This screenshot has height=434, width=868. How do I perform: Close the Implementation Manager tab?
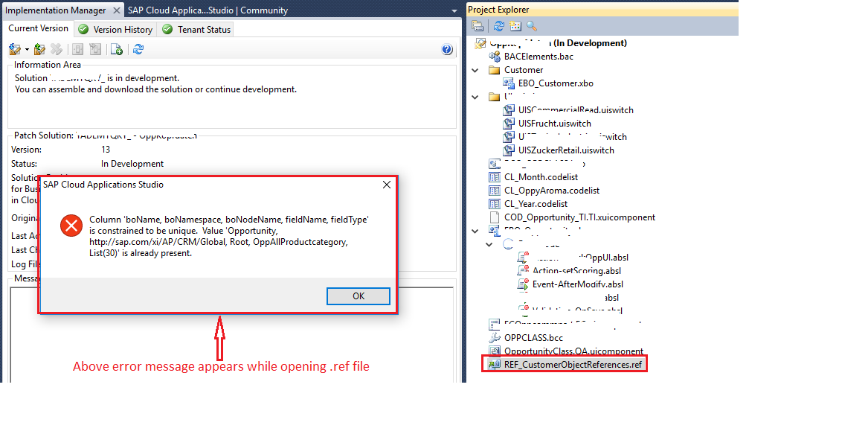point(116,10)
